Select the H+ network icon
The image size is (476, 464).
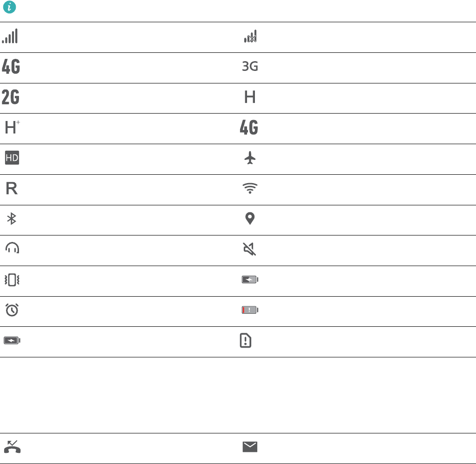[x=13, y=127]
